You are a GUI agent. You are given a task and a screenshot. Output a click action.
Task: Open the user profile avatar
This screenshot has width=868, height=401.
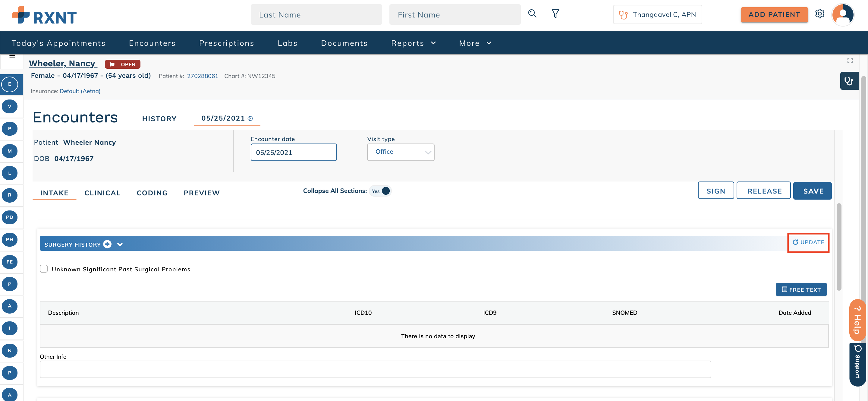(843, 14)
